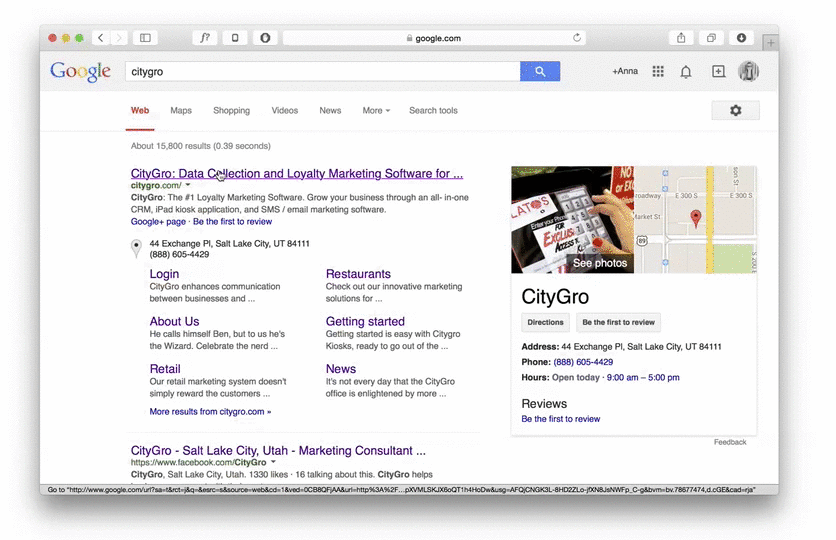This screenshot has width=836, height=540.
Task: Open Google notifications bell
Action: (686, 72)
